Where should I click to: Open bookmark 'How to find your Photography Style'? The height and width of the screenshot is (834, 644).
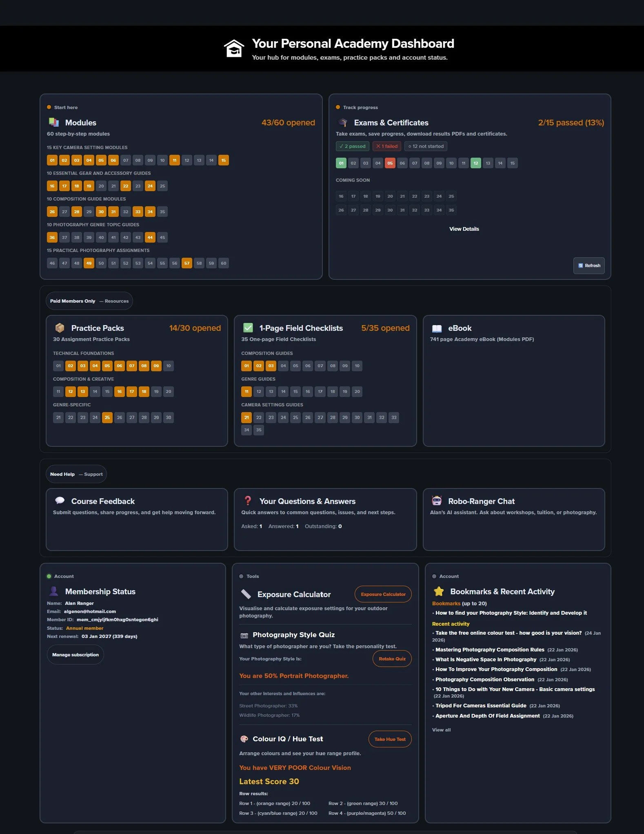(x=511, y=613)
